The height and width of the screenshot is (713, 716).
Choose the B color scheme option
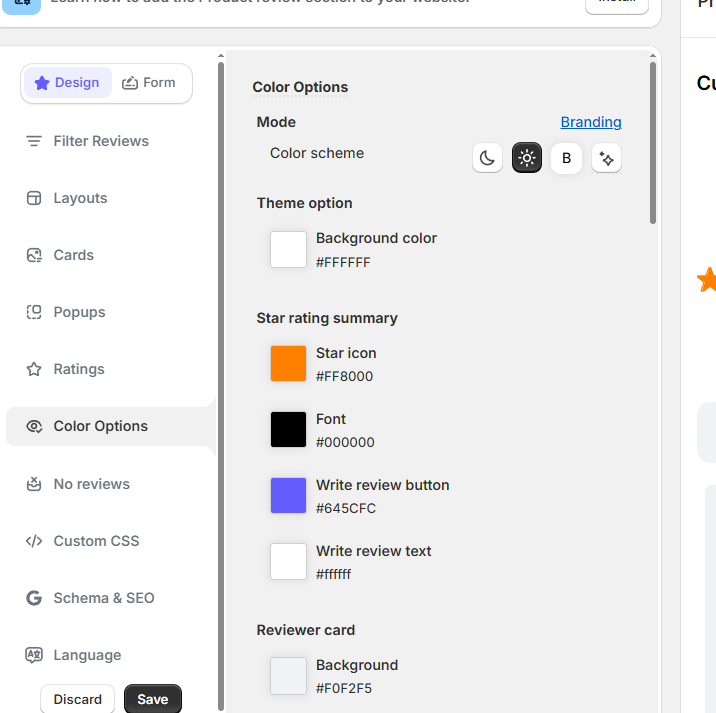566,158
